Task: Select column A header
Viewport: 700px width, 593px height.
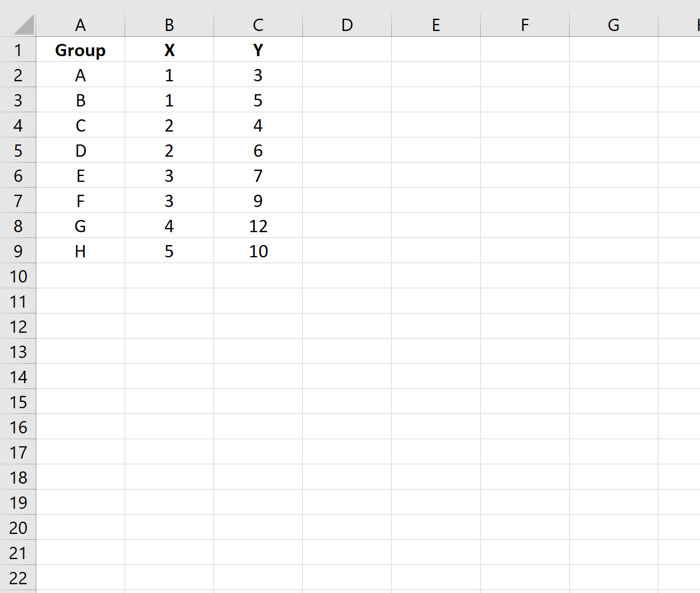Action: tap(80, 25)
